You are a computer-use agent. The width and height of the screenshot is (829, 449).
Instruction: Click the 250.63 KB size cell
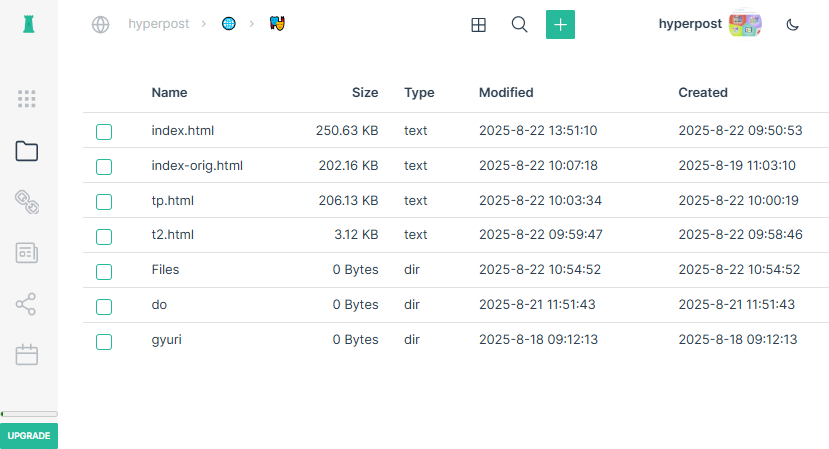tap(347, 131)
